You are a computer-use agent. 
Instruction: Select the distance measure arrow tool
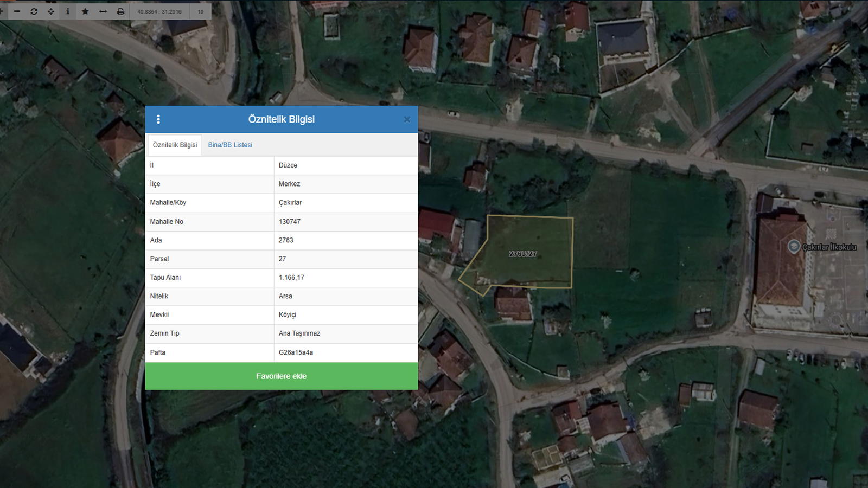coord(103,11)
